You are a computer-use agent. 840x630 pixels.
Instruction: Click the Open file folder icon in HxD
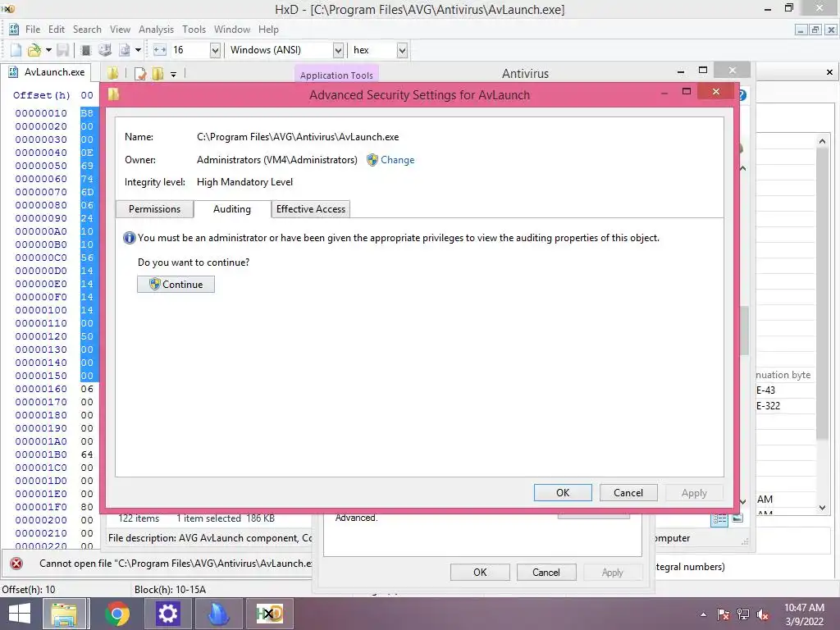34,50
